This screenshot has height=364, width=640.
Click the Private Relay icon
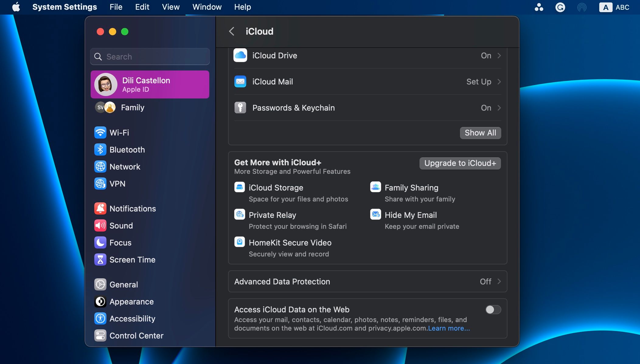pos(240,214)
